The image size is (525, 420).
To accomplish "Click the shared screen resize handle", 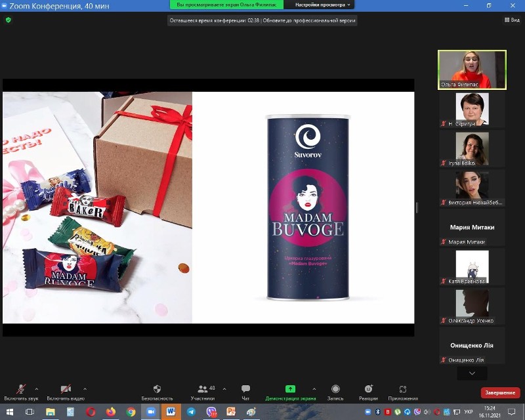I will pos(417,207).
